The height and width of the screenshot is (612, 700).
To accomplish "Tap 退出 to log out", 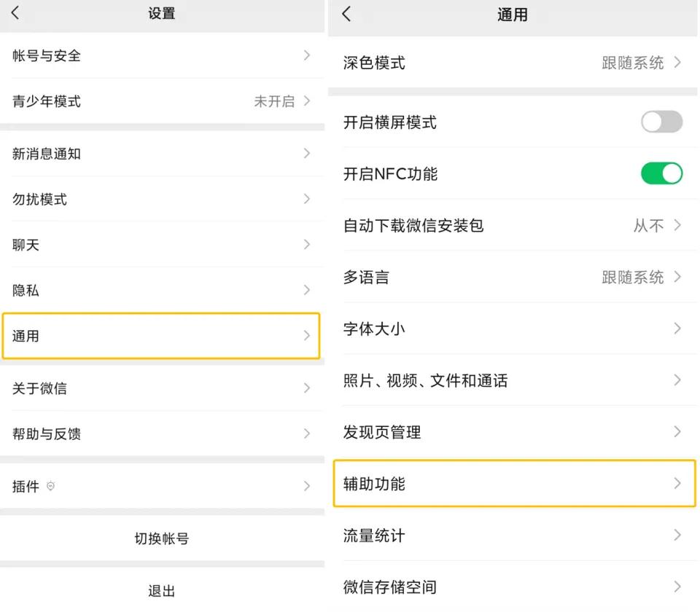I will (160, 590).
